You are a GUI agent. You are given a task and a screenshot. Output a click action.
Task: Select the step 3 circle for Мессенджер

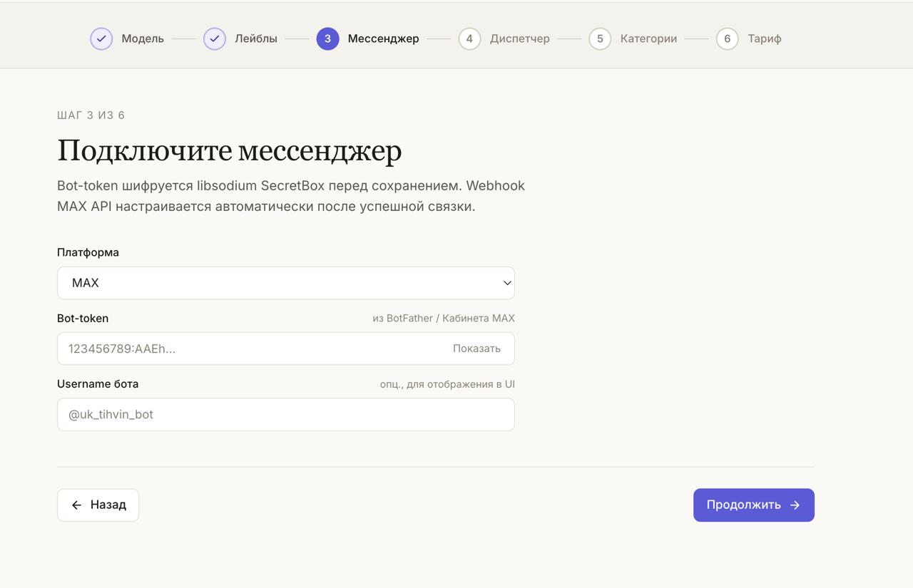click(x=327, y=38)
